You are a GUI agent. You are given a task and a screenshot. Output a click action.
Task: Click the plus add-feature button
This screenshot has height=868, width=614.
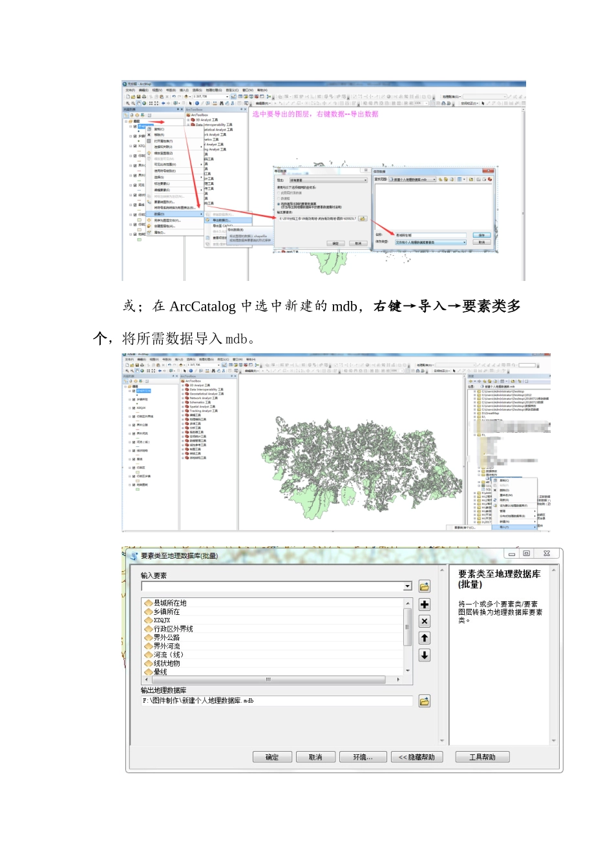pyautogui.click(x=424, y=604)
